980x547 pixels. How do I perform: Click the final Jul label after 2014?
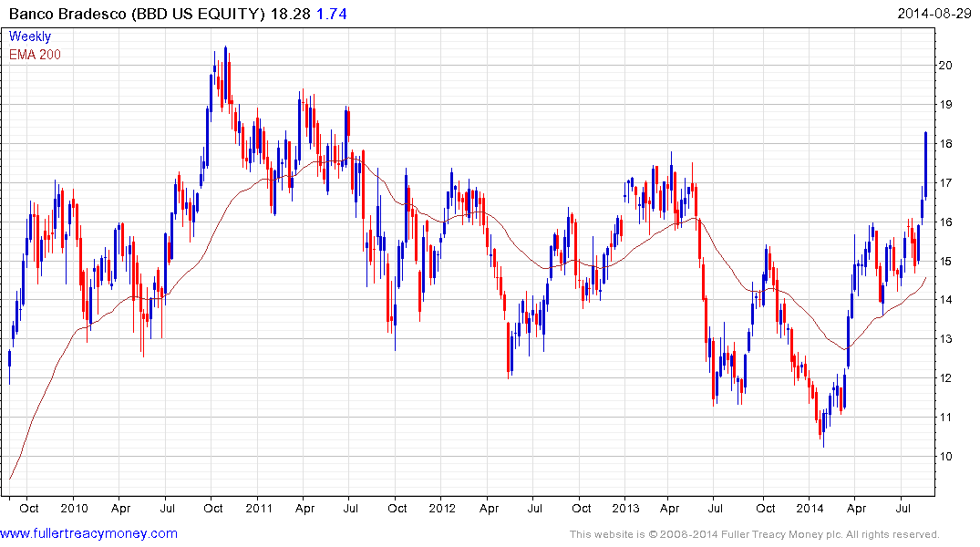click(903, 508)
